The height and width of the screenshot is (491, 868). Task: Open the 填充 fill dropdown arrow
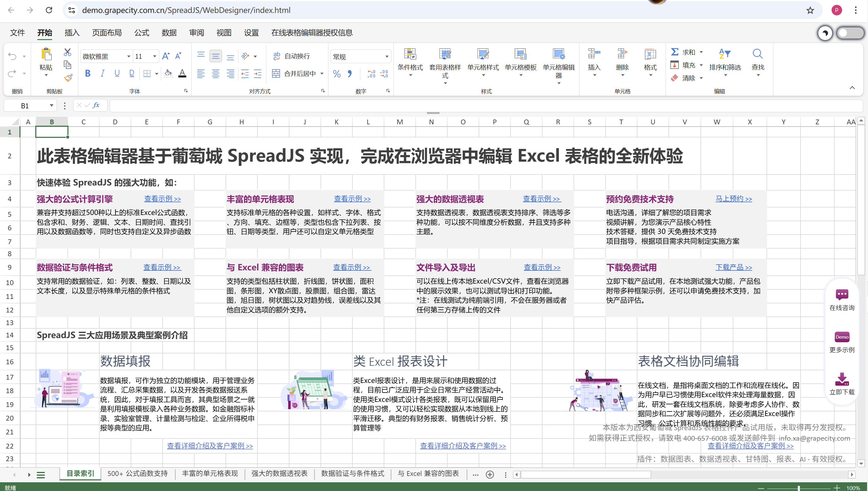701,65
